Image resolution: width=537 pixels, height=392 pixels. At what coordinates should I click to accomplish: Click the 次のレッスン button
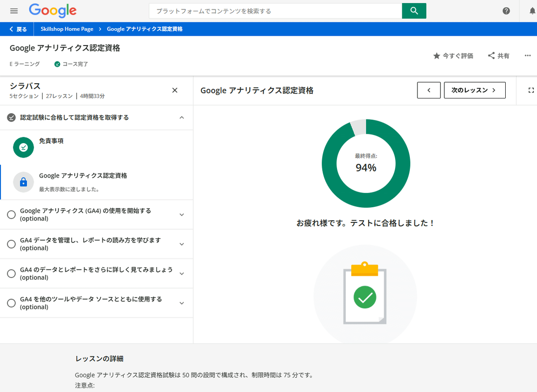(x=474, y=90)
